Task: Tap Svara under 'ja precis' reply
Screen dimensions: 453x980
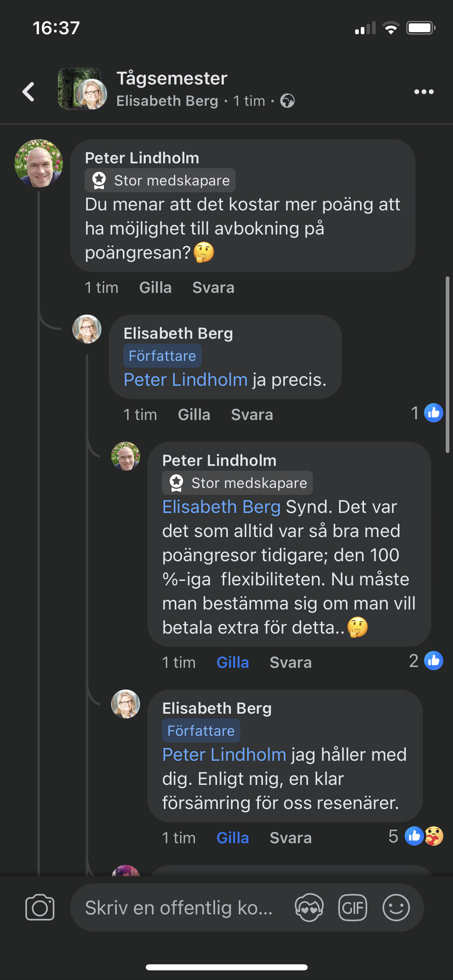Action: tap(252, 415)
